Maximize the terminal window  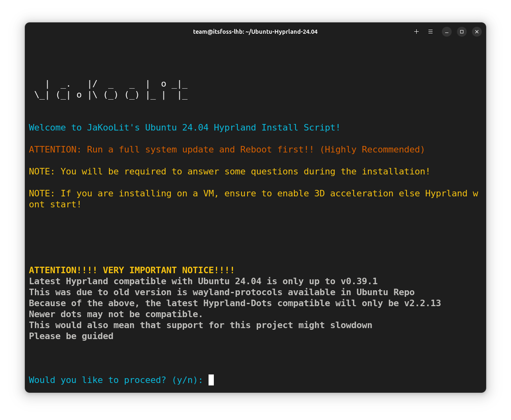(x=461, y=31)
